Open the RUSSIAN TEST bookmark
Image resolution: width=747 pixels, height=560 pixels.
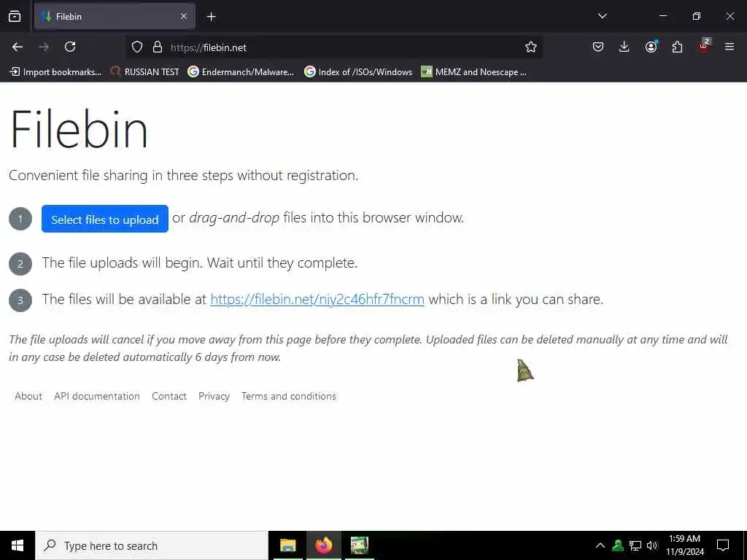coord(145,72)
